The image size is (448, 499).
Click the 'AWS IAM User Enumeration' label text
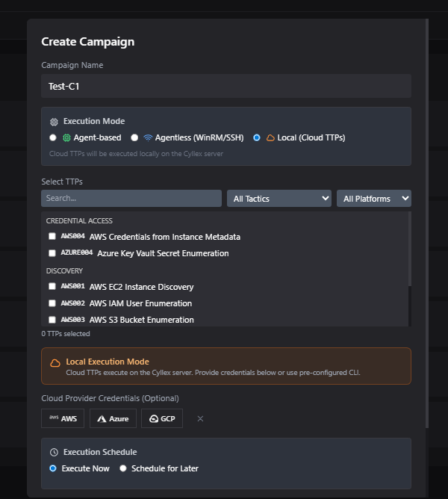click(140, 303)
